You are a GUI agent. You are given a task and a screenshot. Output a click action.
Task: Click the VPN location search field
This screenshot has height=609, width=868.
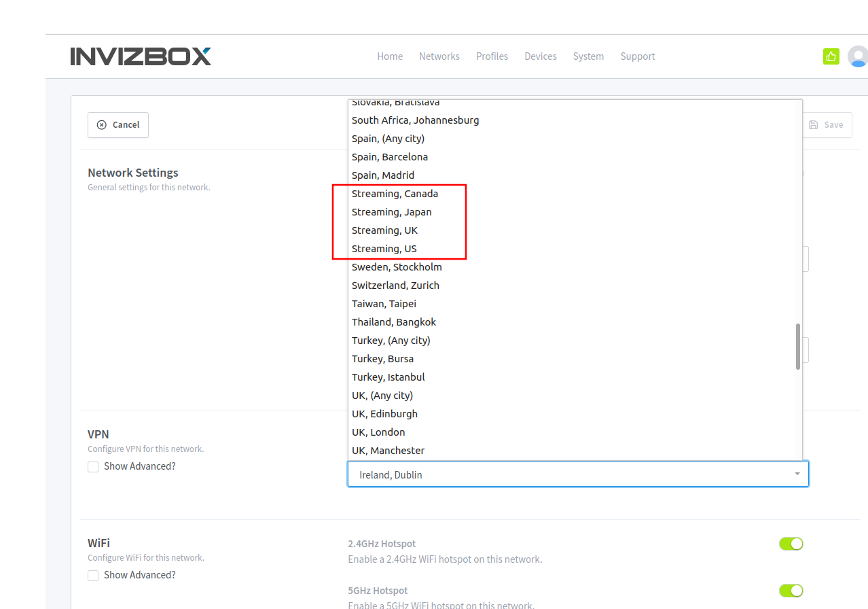(x=571, y=474)
